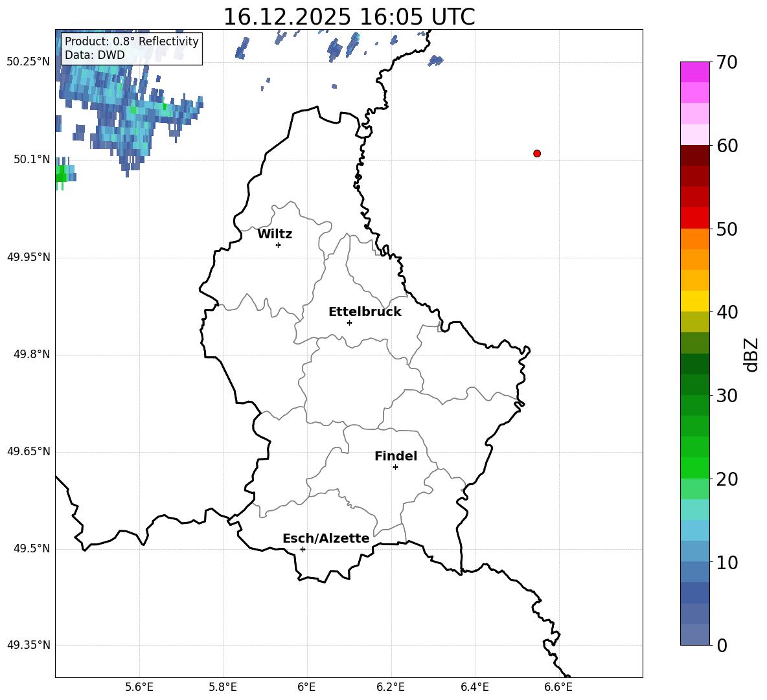Click the title '16.12.2025 16:05 UTC'
The height and width of the screenshot is (700, 767).
[349, 17]
